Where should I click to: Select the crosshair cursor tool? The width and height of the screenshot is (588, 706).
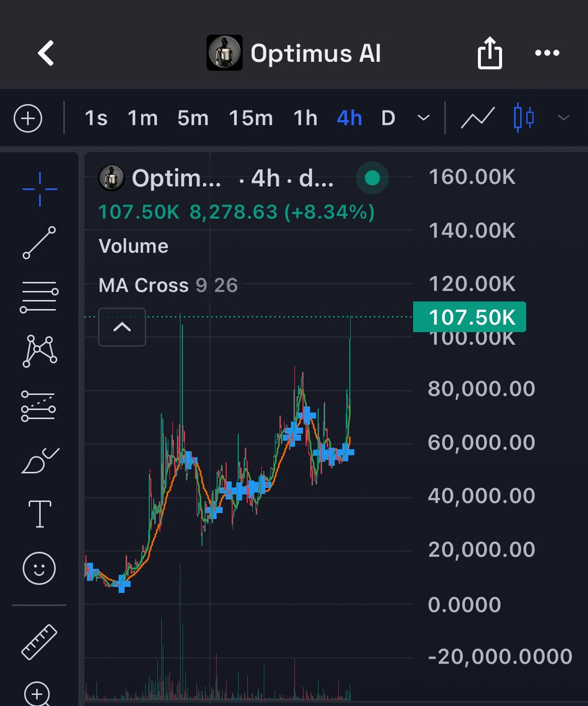pos(39,189)
